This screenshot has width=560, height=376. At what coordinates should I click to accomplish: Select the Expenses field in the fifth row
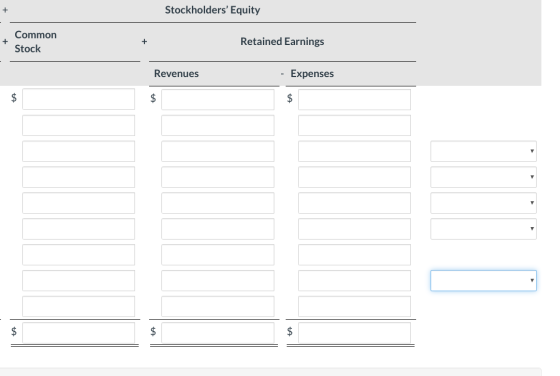coord(354,203)
